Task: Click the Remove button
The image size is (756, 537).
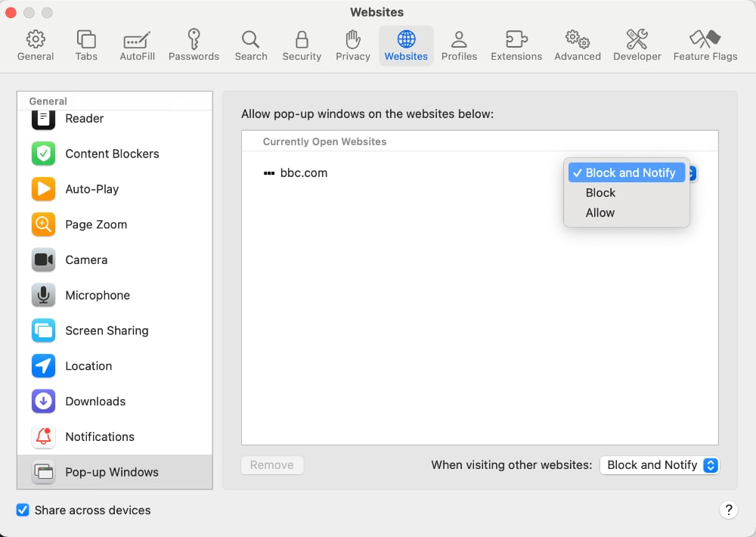Action: tap(272, 465)
